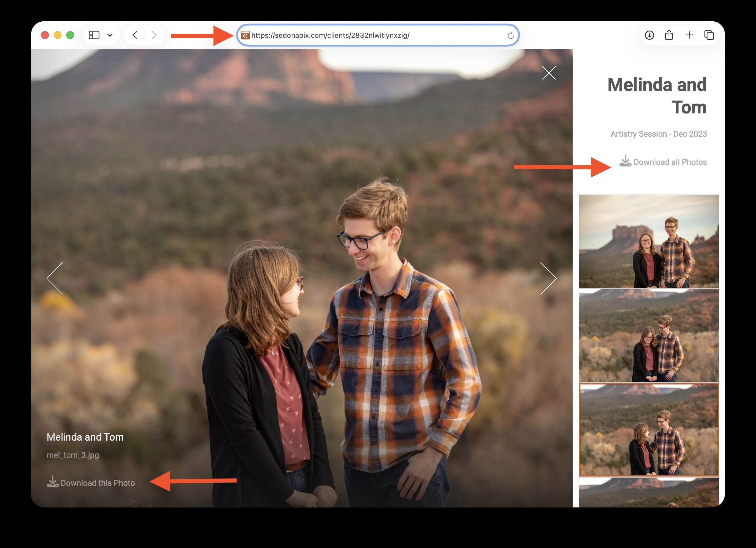Add a new tab with plus icon
This screenshot has width=756, height=548.
click(x=689, y=35)
